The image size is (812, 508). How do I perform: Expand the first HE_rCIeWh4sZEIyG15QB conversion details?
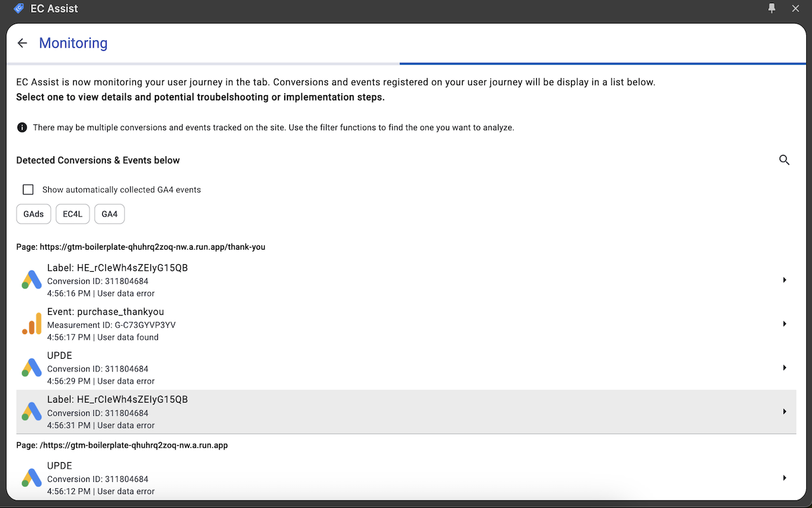tap(784, 279)
